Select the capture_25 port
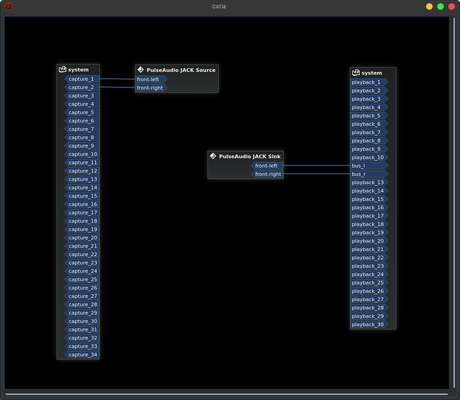The image size is (460, 400). click(x=82, y=279)
